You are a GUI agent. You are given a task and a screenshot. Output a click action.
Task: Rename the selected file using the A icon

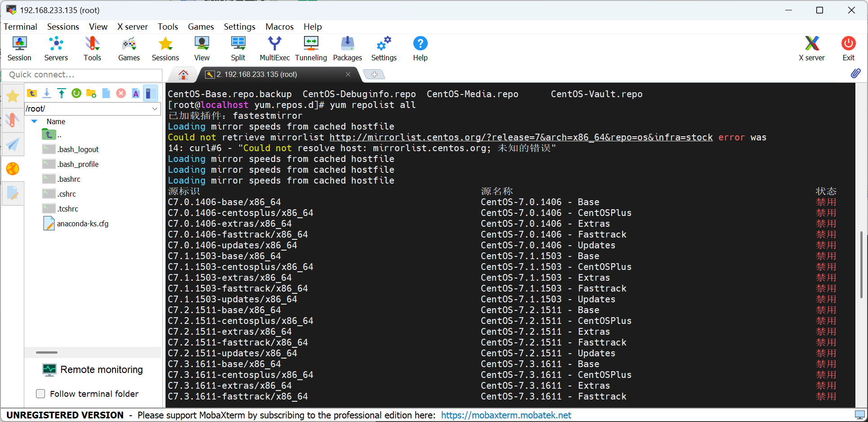point(136,93)
